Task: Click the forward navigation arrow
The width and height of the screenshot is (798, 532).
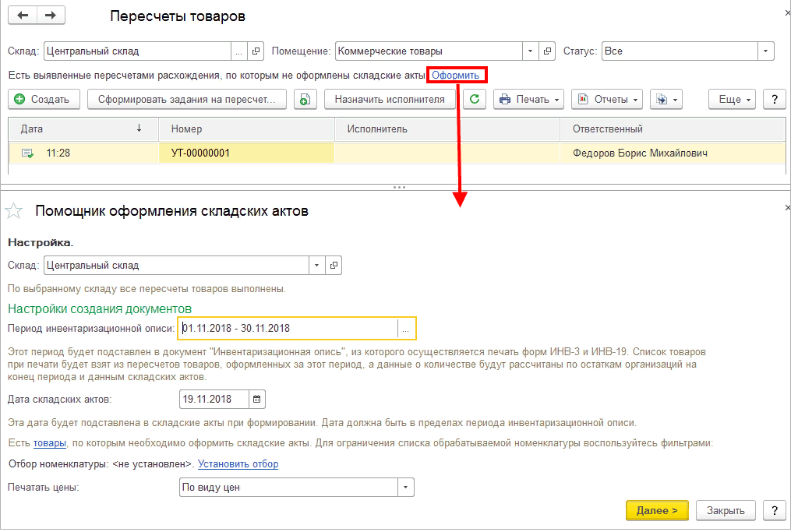Action: (x=51, y=16)
